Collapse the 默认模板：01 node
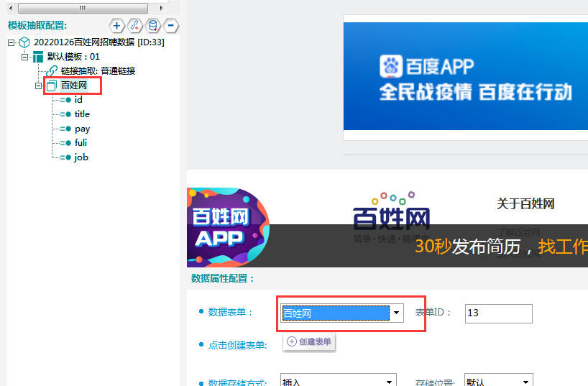588x386 pixels. point(24,57)
